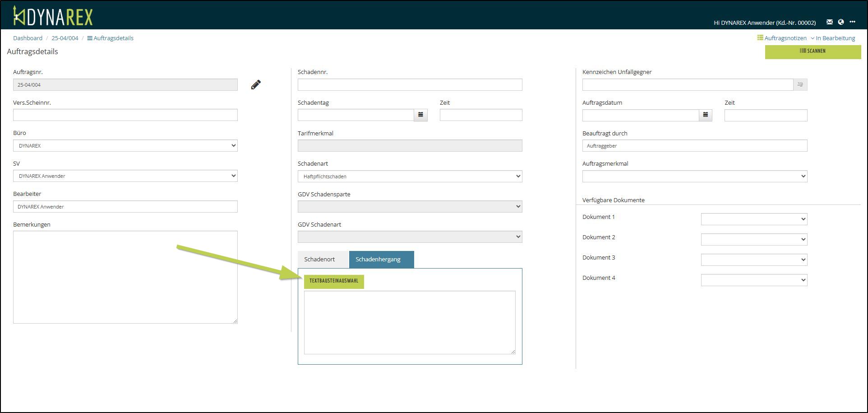Switch to the Schadenort tab
This screenshot has height=413, width=868.
319,260
